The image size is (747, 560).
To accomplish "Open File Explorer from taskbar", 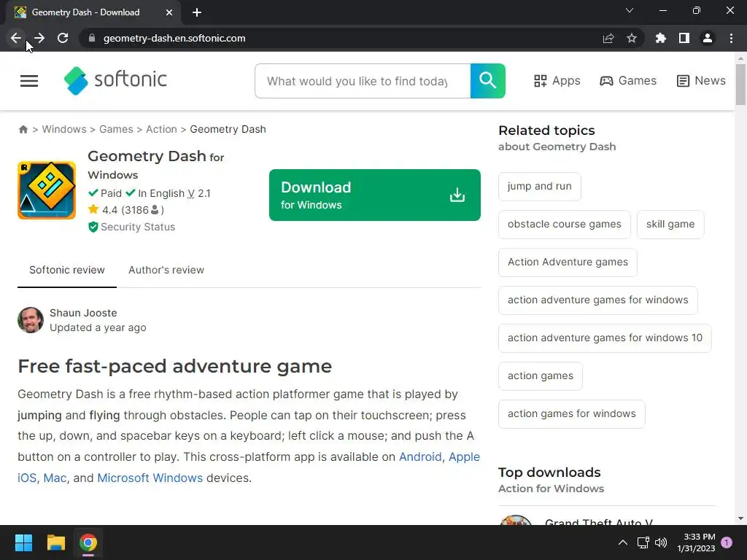I will (55, 542).
